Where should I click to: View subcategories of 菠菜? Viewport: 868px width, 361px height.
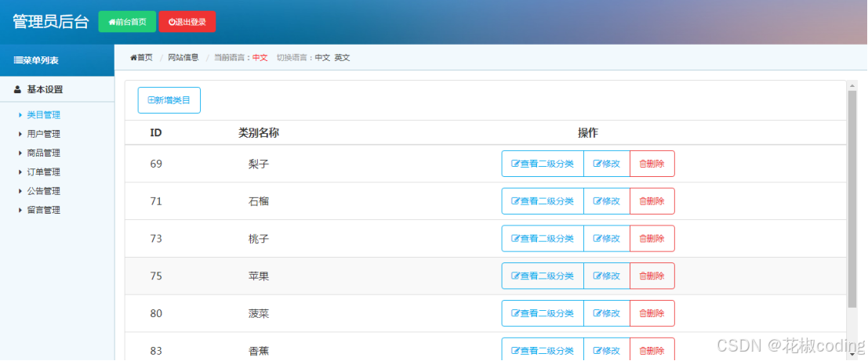coord(543,313)
